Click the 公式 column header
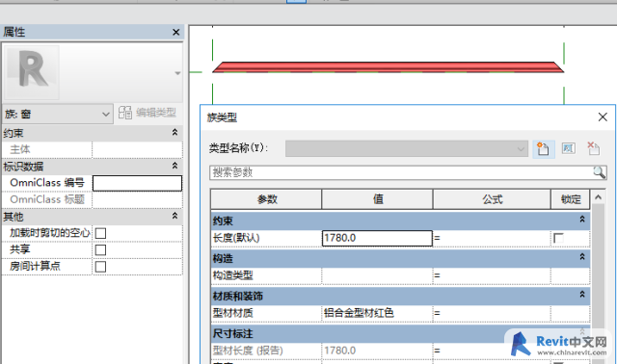The width and height of the screenshot is (617, 364). (x=492, y=199)
